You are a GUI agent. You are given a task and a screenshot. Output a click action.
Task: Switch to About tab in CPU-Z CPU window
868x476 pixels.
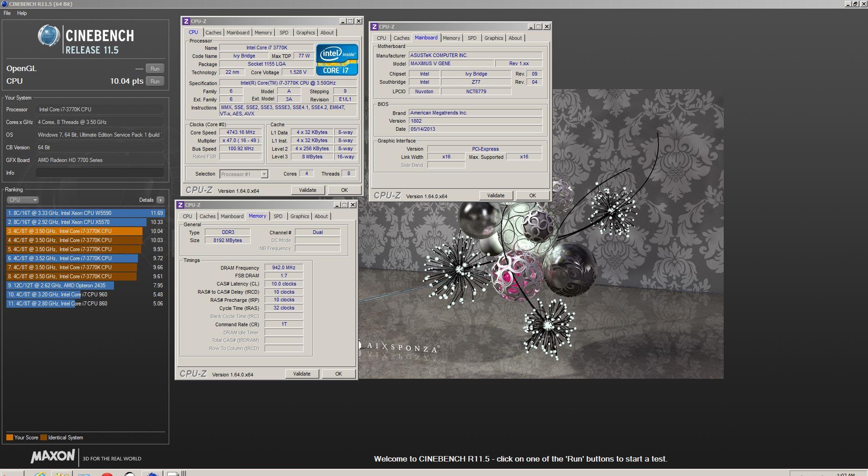pyautogui.click(x=327, y=33)
